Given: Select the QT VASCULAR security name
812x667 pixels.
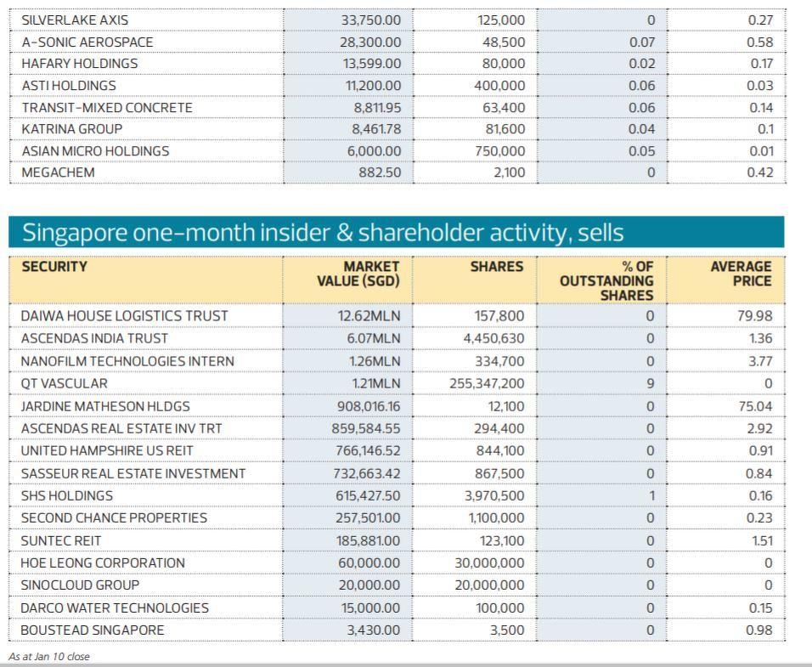Looking at the screenshot, I should [64, 383].
